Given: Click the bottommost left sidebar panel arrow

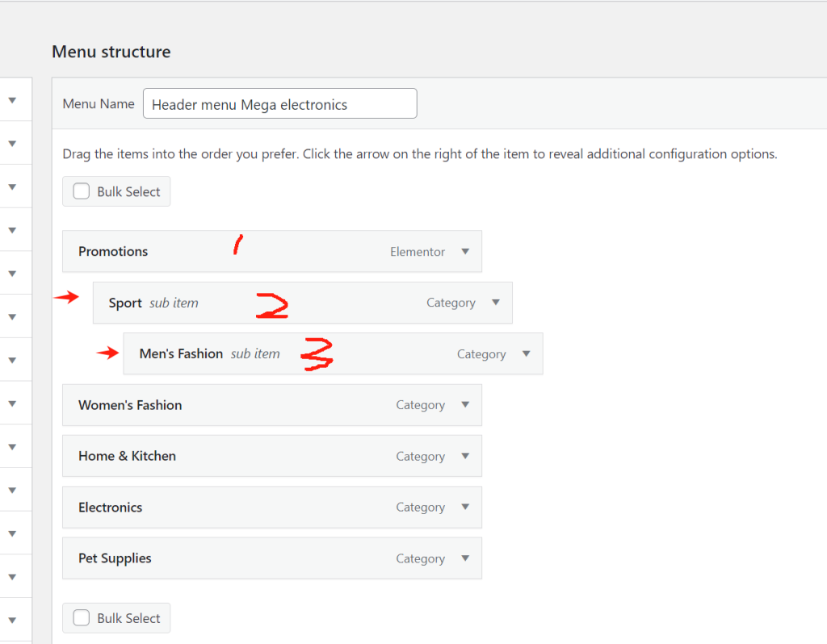Looking at the screenshot, I should (12, 621).
